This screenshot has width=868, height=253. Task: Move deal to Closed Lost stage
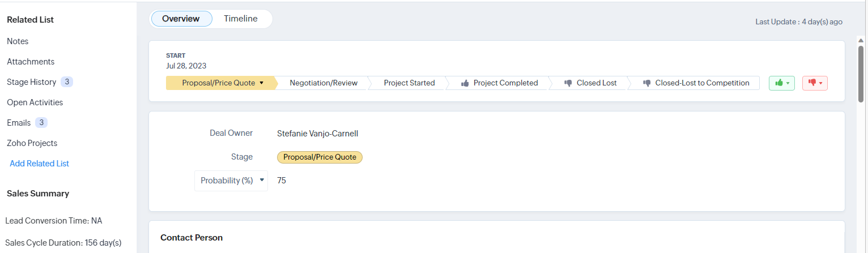click(590, 83)
